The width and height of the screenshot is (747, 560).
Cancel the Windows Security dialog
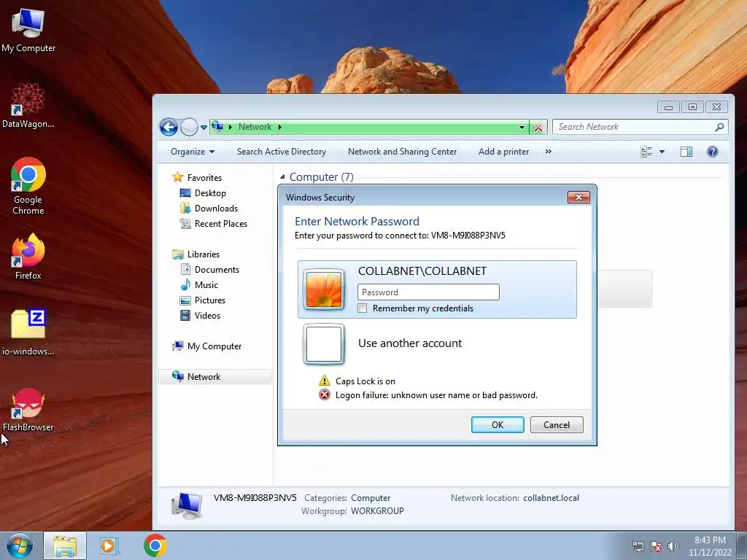(557, 425)
